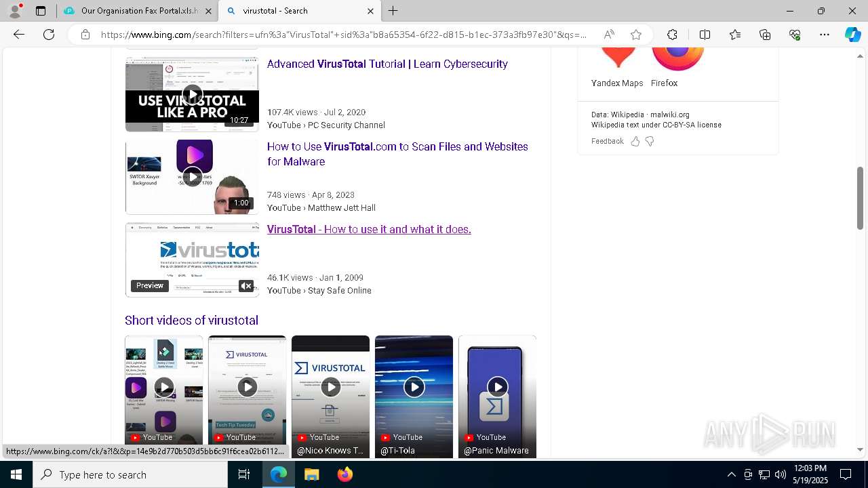
Task: Open Wikipedia data source link
Action: coord(627,115)
